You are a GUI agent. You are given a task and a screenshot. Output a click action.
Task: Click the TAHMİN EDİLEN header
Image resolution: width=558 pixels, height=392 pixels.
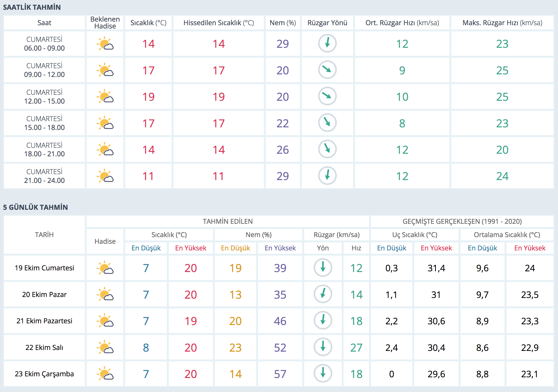[228, 221]
